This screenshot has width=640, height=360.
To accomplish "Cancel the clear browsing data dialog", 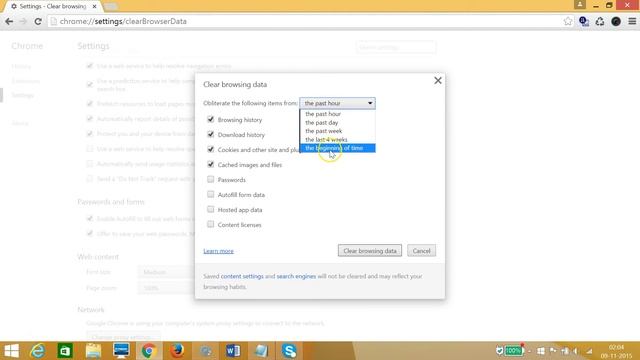I will tap(421, 251).
